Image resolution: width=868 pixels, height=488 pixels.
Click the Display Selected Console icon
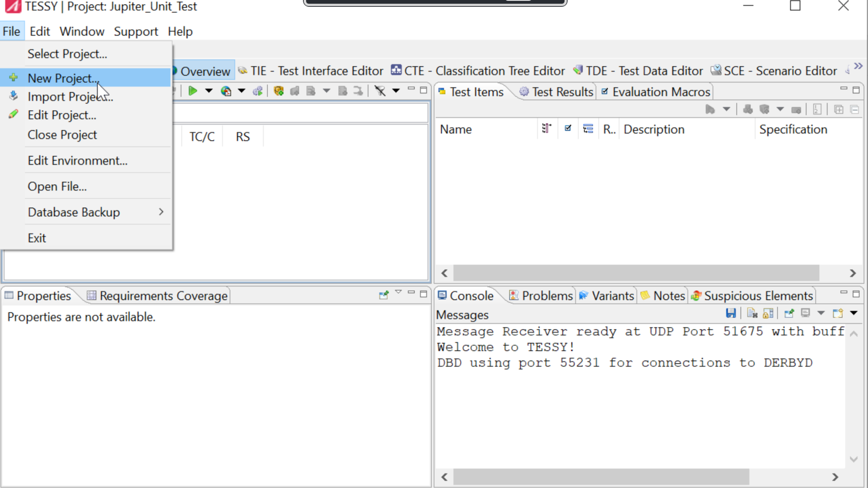coord(805,313)
